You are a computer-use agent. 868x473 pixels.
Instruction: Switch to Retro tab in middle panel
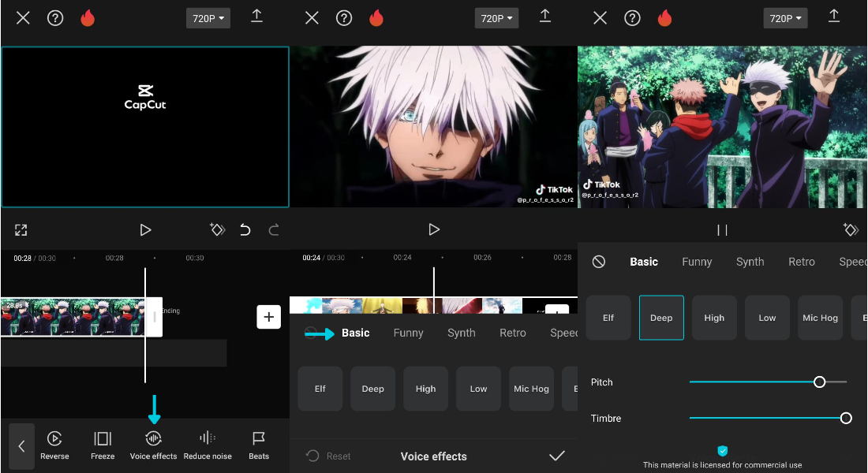(x=513, y=333)
